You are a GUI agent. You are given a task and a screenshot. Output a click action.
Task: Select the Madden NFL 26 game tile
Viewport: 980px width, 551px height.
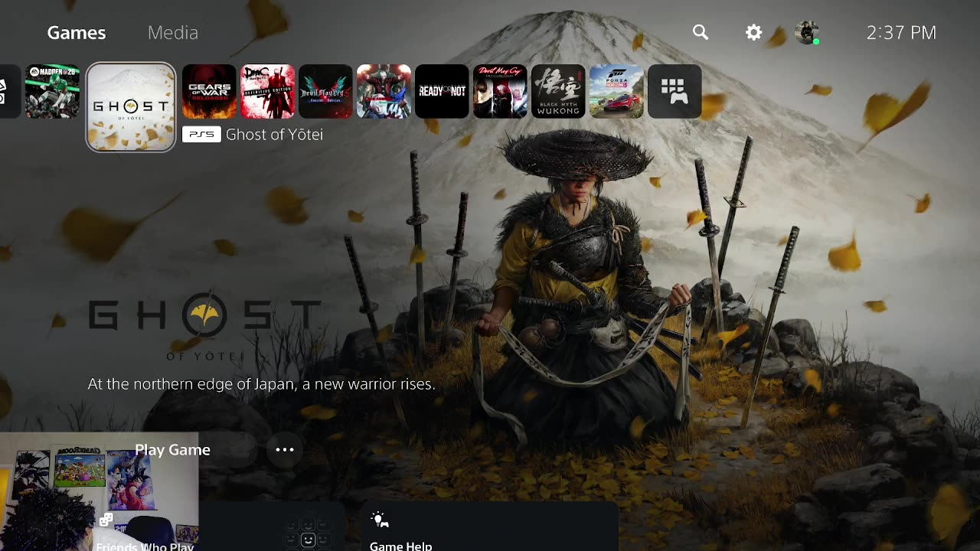52,91
